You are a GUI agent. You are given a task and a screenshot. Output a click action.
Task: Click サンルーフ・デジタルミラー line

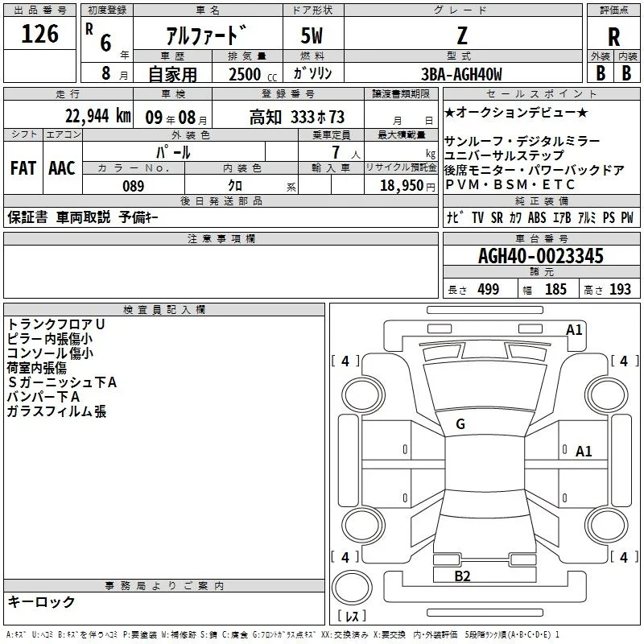pos(522,142)
